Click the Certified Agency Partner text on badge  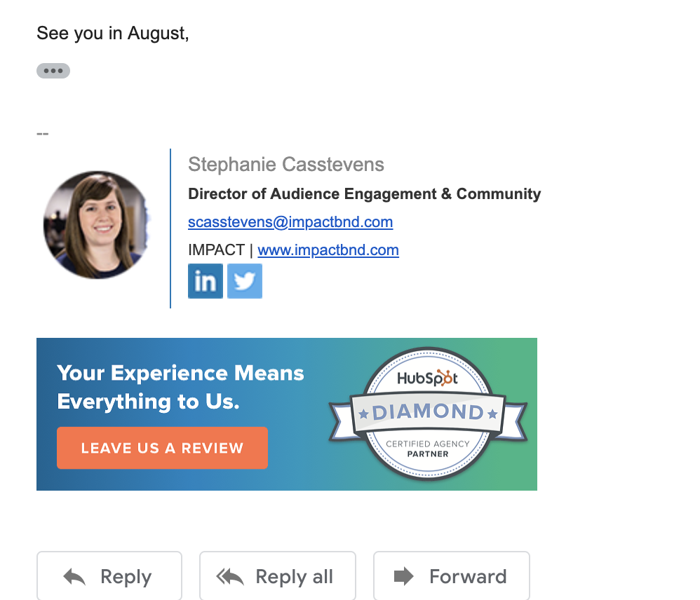click(x=428, y=449)
